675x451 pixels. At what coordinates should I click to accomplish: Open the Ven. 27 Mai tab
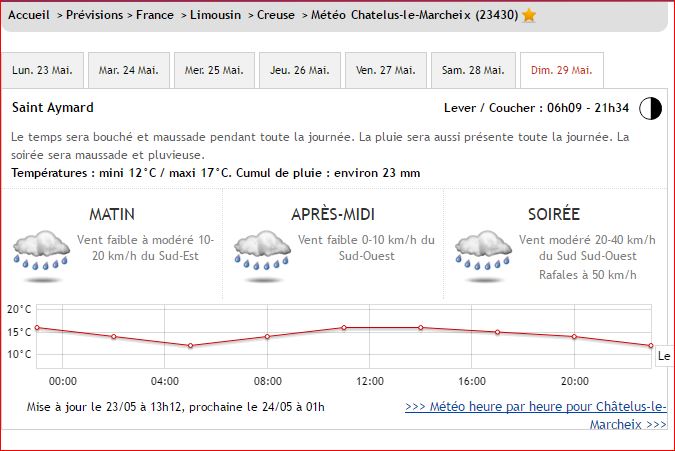[x=386, y=71]
